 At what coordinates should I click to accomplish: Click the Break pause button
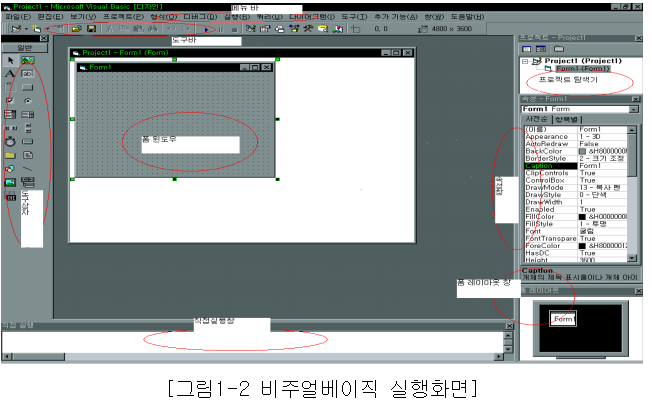[x=221, y=30]
